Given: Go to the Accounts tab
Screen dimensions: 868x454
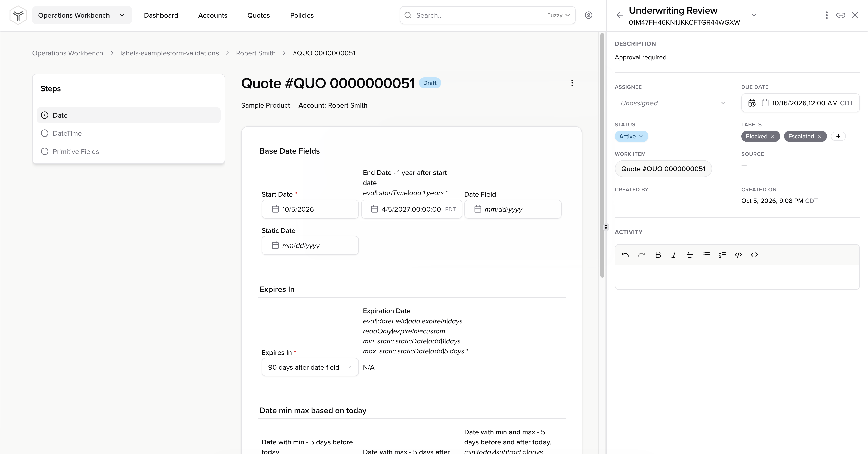Looking at the screenshot, I should 213,15.
